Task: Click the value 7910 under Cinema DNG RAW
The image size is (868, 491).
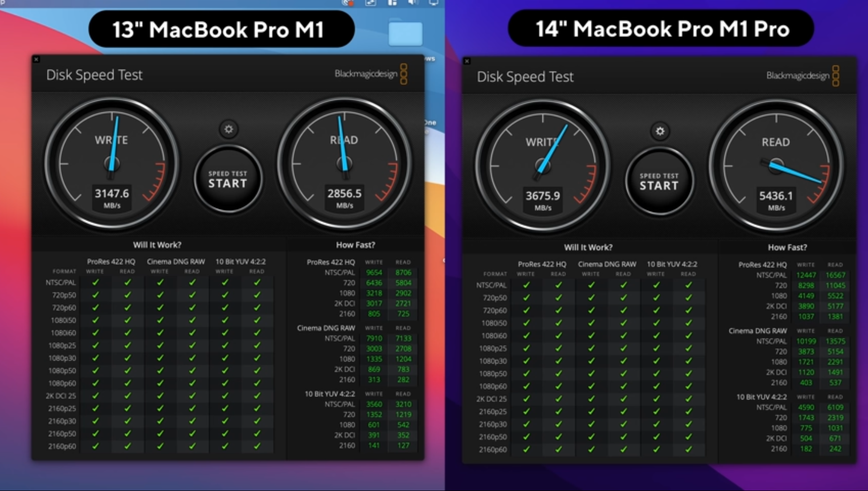Action: click(x=374, y=338)
